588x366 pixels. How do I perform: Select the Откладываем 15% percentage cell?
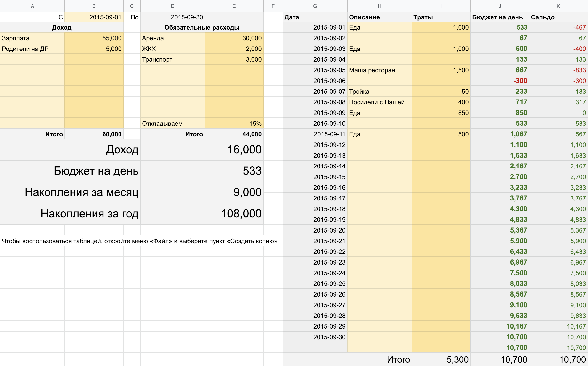234,124
